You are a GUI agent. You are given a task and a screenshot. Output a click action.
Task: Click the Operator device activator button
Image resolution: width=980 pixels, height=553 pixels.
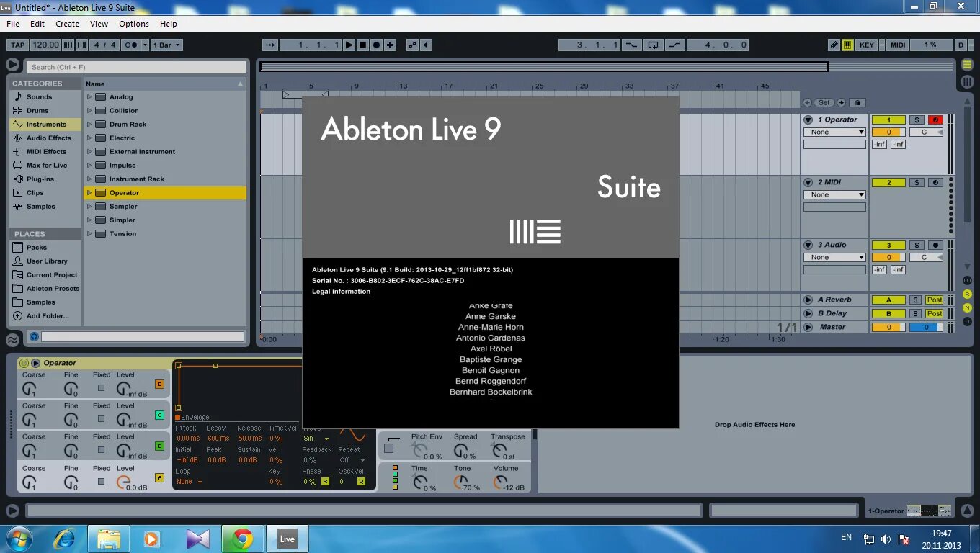24,363
